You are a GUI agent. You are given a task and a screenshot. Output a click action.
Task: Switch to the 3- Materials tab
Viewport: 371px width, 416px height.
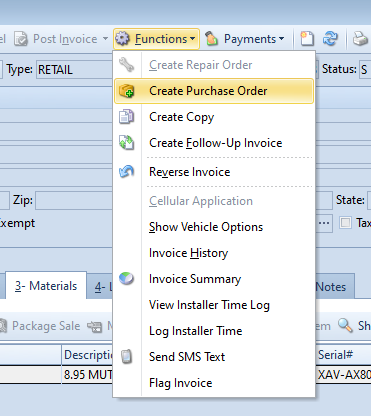pos(46,286)
